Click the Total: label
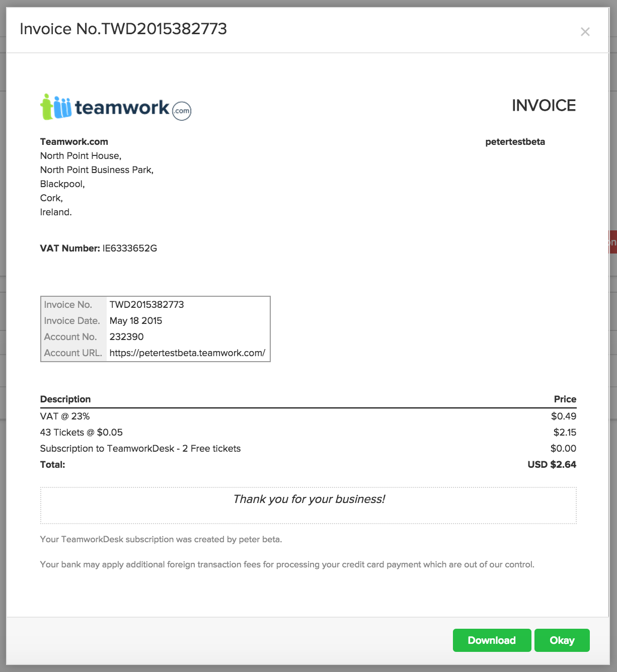The height and width of the screenshot is (672, 617). point(53,465)
